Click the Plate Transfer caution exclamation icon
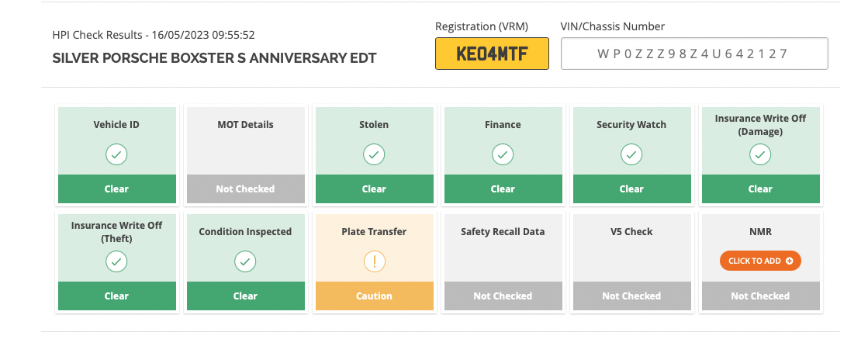 [x=374, y=261]
